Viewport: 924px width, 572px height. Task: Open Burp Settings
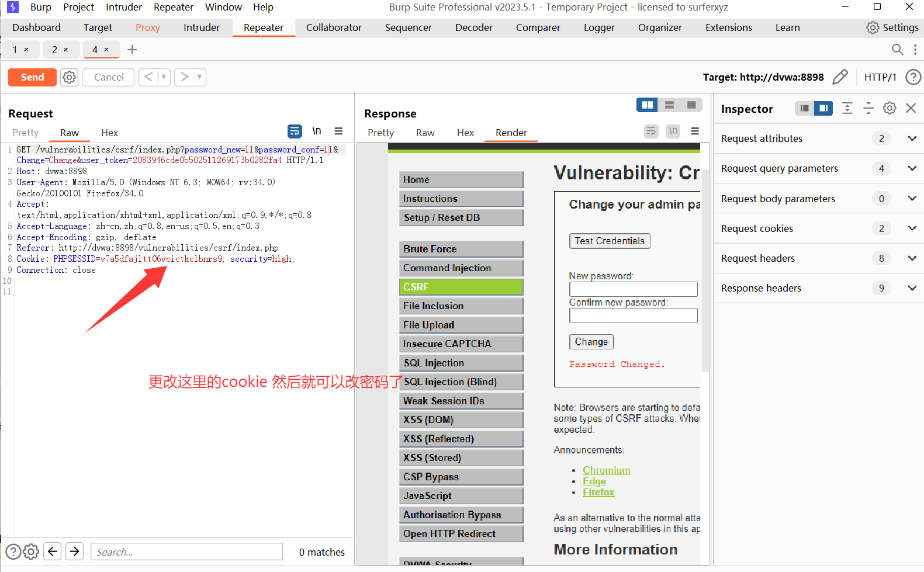(x=892, y=27)
